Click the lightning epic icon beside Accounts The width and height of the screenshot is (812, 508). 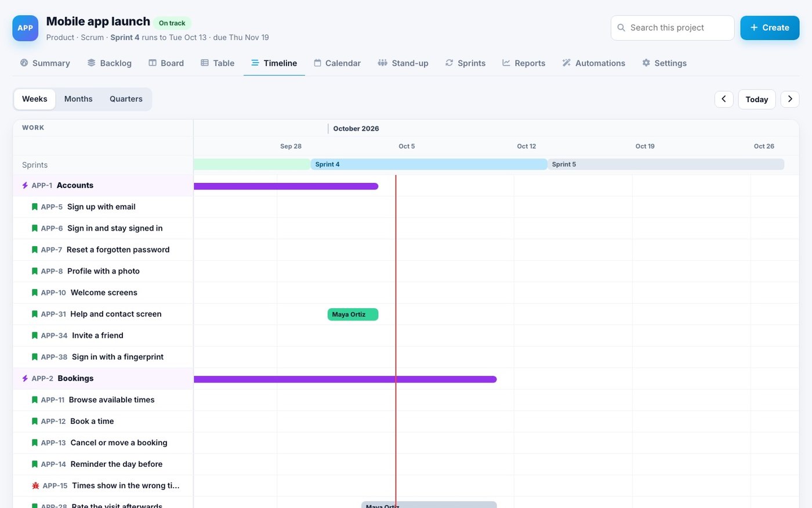click(25, 186)
